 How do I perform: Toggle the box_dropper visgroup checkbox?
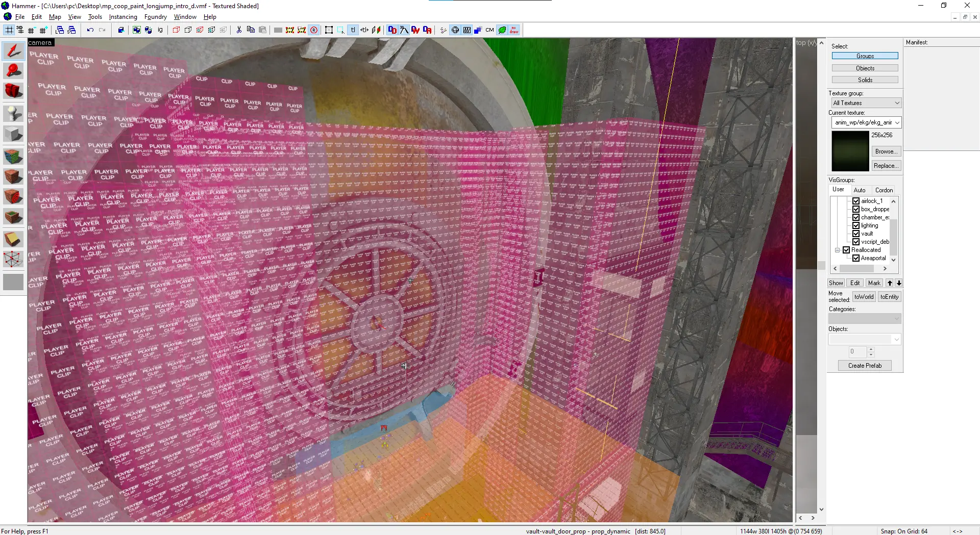pos(856,209)
